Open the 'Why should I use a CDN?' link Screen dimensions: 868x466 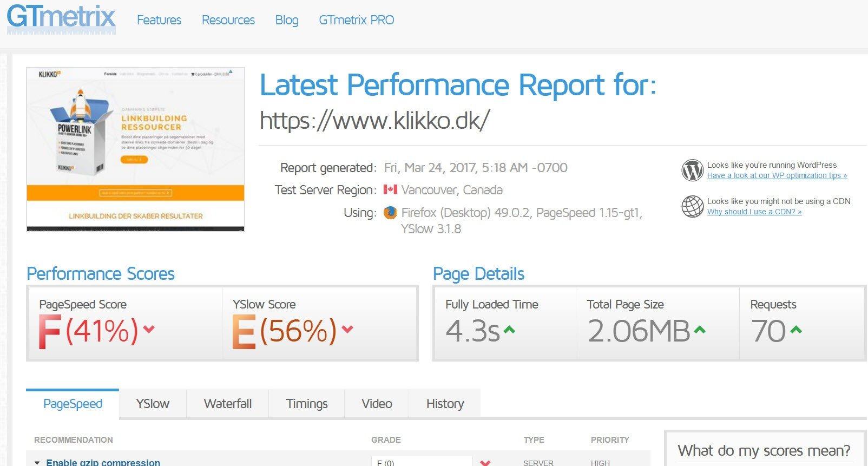(754, 212)
